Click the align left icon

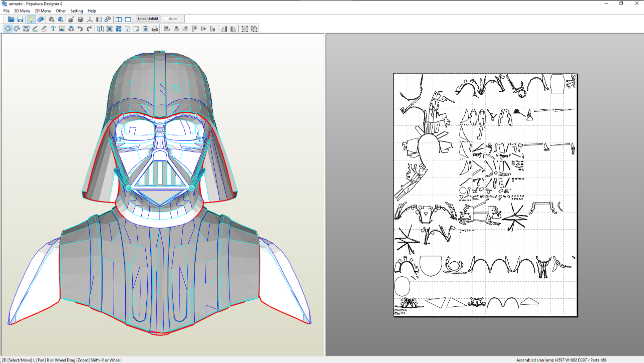(x=167, y=29)
